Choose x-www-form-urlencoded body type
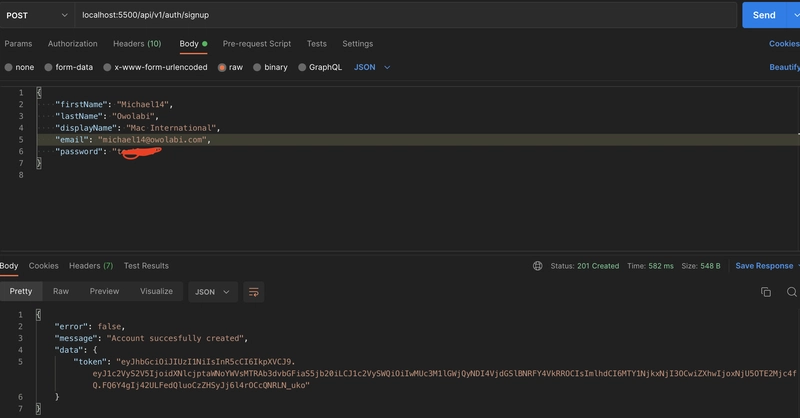Screen dimensions: 800x418 tap(107, 67)
